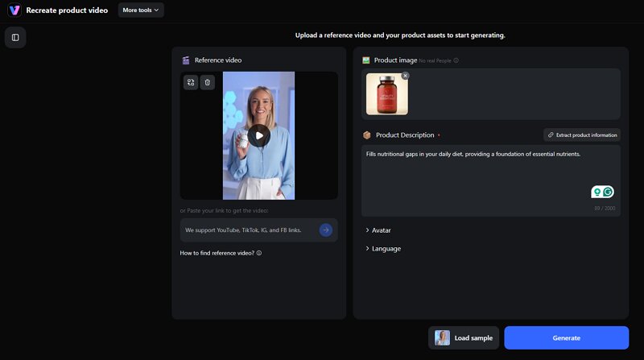Toggle the sidebar panel icon

coord(15,37)
